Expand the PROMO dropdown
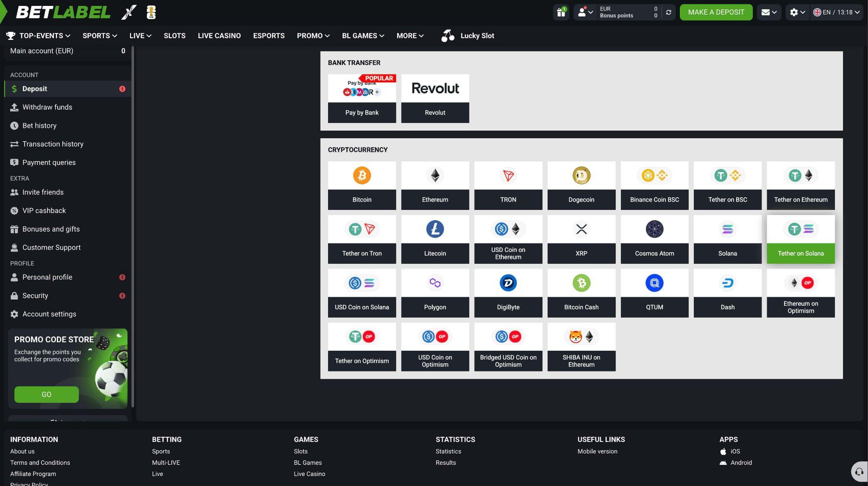868x486 pixels. 313,36
